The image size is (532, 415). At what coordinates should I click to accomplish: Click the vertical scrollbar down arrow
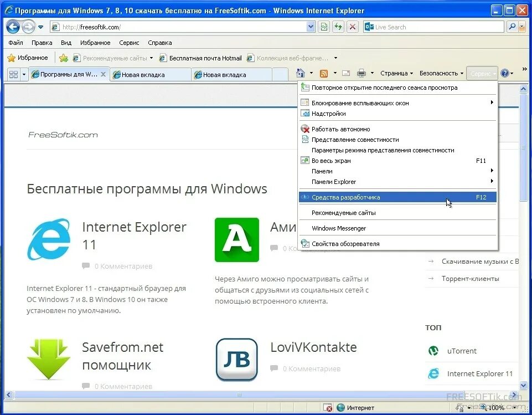[x=523, y=385]
